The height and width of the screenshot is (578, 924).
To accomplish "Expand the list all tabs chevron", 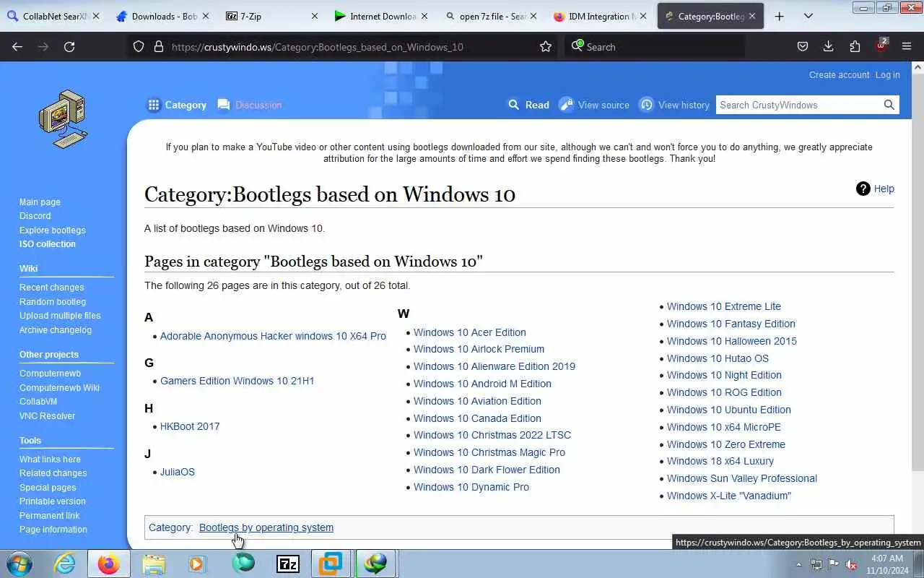I will 808,16.
